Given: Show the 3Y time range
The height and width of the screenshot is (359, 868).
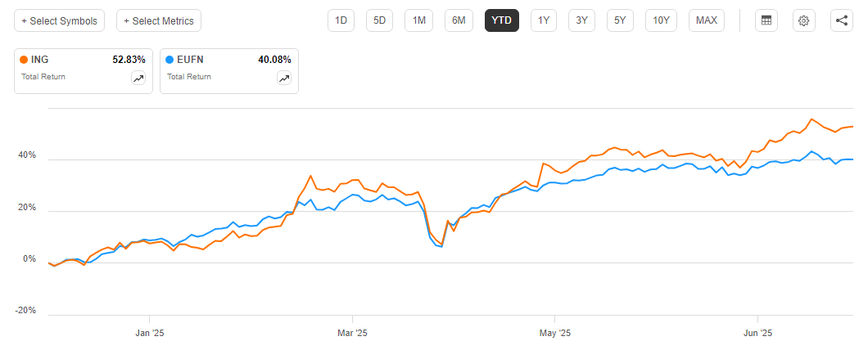Looking at the screenshot, I should (x=581, y=20).
